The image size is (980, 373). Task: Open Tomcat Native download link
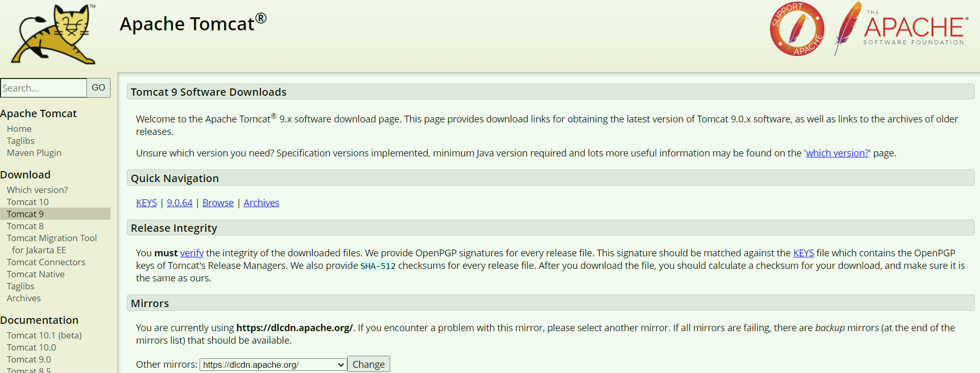(x=36, y=274)
